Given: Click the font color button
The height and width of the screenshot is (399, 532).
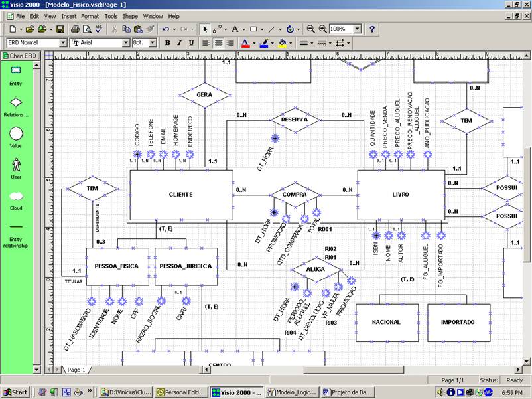Looking at the screenshot, I should pyautogui.click(x=245, y=43).
